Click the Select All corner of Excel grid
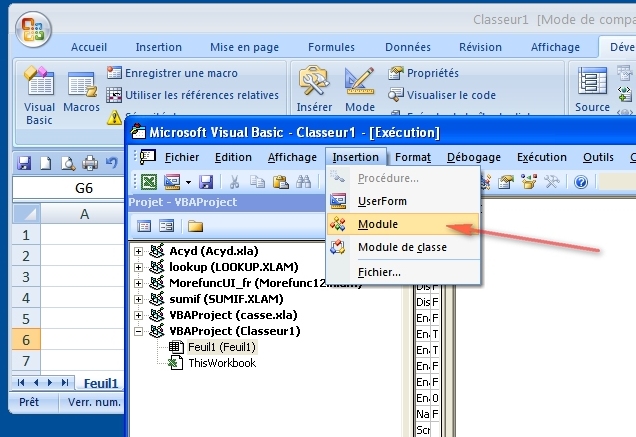636x437 pixels. point(26,213)
